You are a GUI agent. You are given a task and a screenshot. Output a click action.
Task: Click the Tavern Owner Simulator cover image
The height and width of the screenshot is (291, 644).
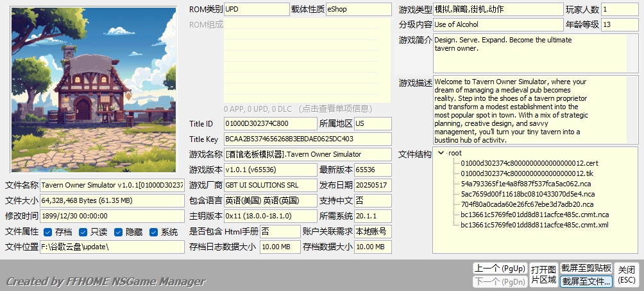pyautogui.click(x=94, y=90)
